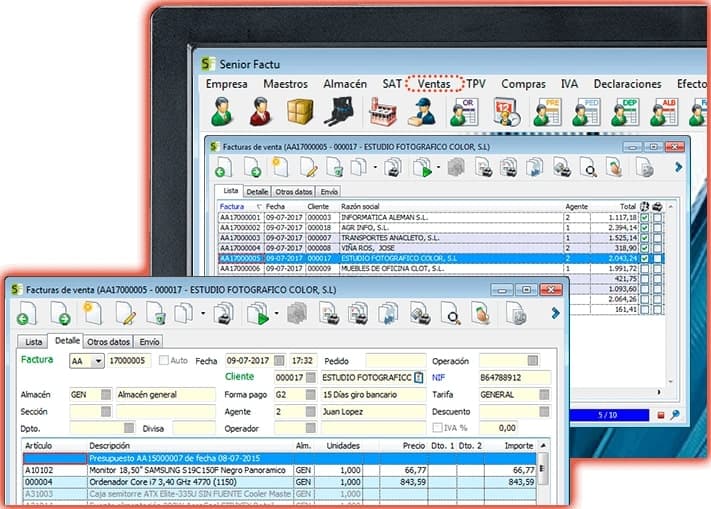Click red square icon beside 5 / 10 counter
Screen dimensions: 711x509
coord(661,415)
